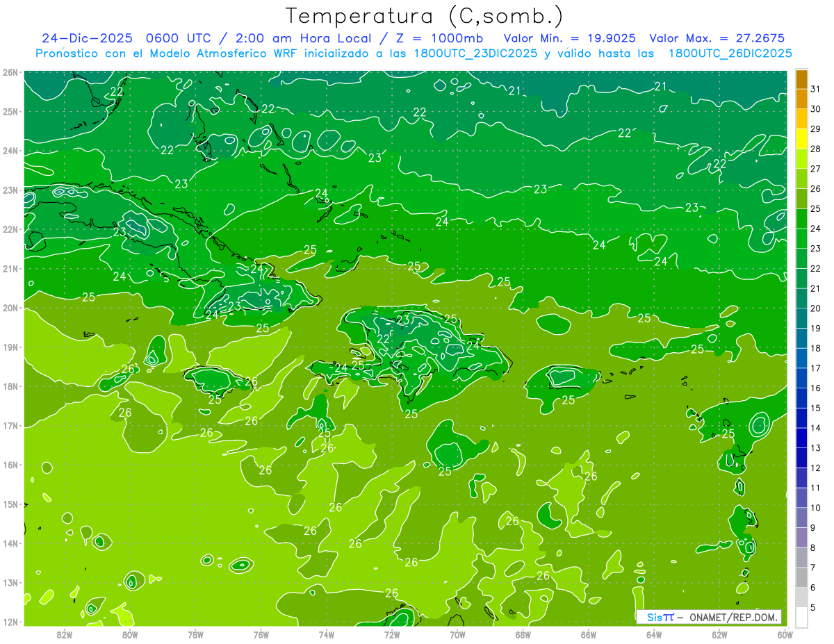The image size is (834, 644).
Task: Click the colorbar label "11"
Action: pyautogui.click(x=815, y=488)
